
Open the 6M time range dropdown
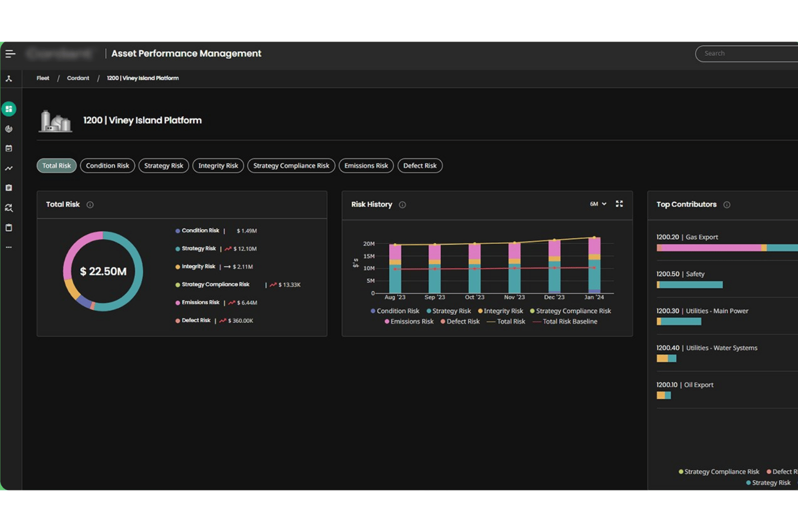(x=598, y=204)
